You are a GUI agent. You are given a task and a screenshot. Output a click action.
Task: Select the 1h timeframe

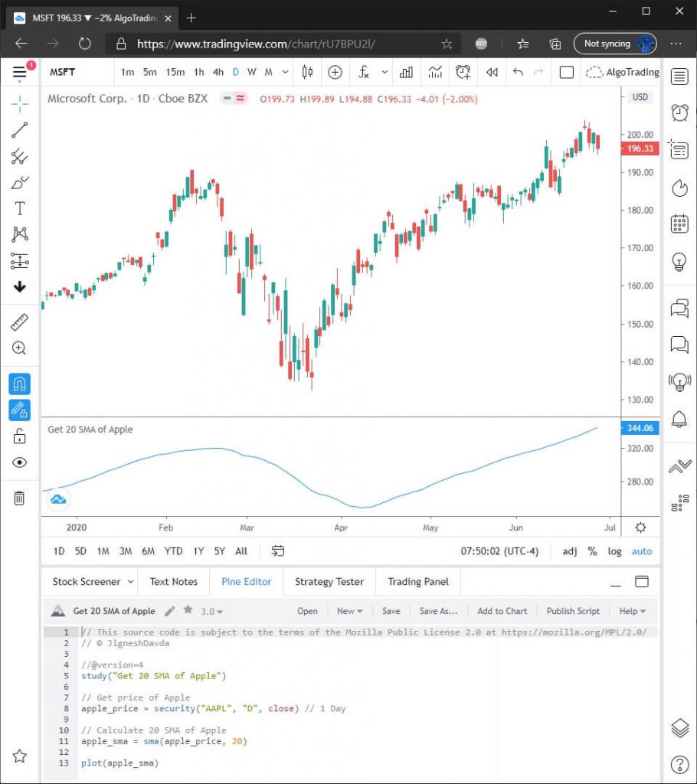point(198,73)
